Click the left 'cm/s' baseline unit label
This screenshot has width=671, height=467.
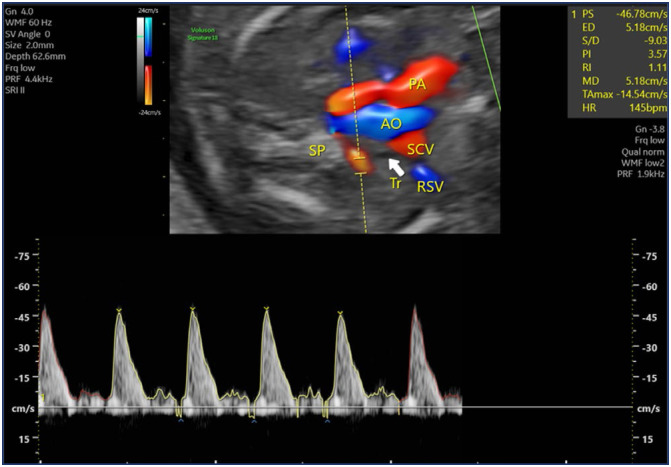(x=23, y=409)
